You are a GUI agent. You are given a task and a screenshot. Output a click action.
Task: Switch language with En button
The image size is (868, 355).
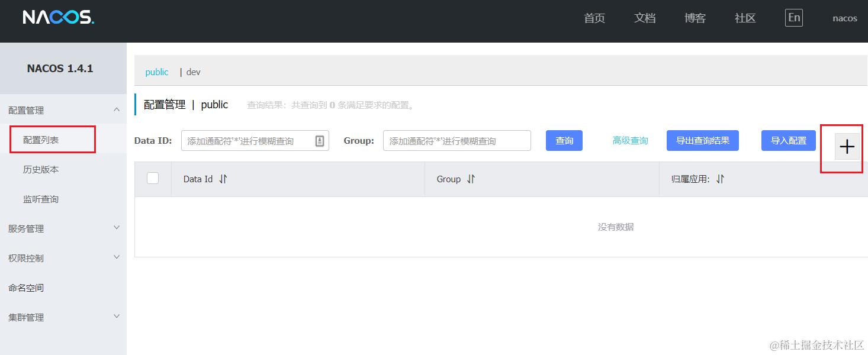794,18
